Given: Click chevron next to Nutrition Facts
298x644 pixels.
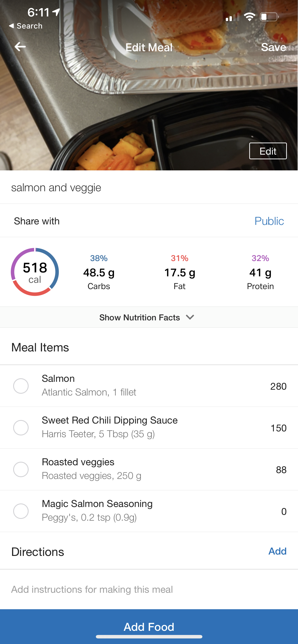Looking at the screenshot, I should (x=190, y=317).
